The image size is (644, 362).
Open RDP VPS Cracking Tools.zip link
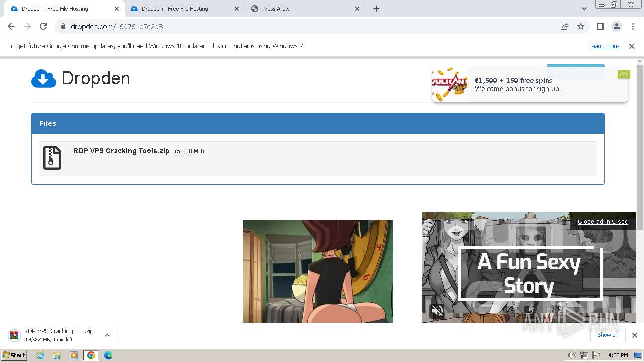coord(121,151)
